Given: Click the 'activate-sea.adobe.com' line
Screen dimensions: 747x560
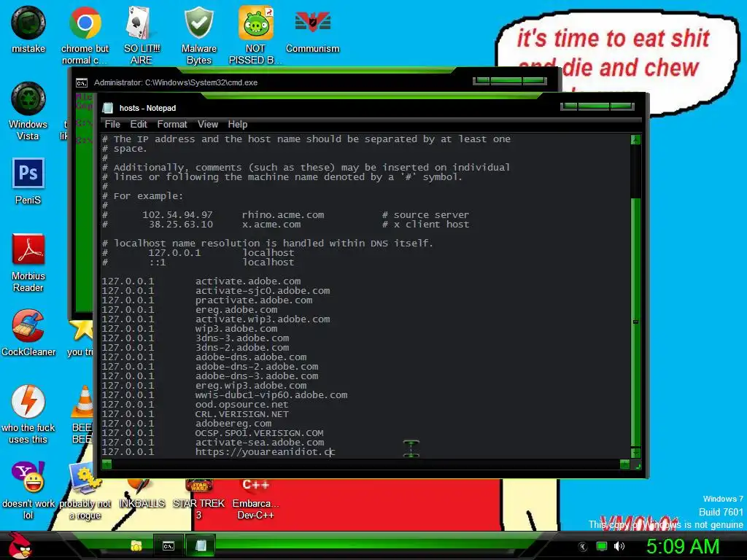Looking at the screenshot, I should [260, 443].
